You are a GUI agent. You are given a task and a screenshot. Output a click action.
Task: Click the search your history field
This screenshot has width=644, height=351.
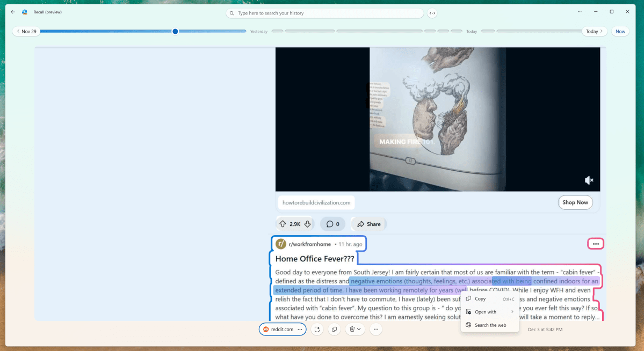tap(324, 13)
